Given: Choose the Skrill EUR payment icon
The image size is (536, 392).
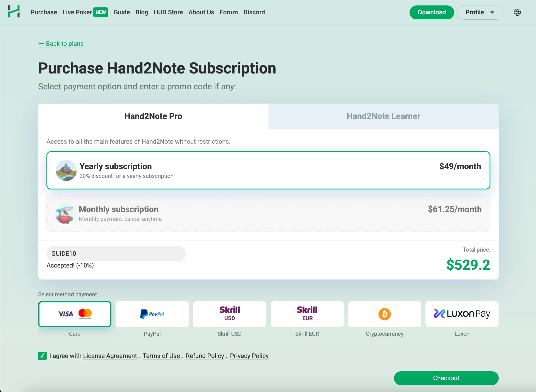Looking at the screenshot, I should click(x=307, y=314).
